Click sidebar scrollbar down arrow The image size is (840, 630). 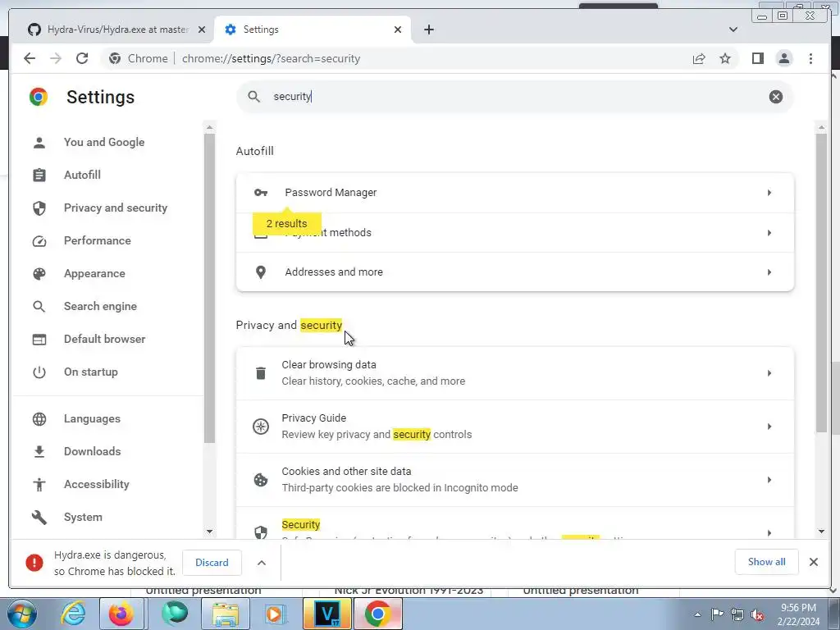point(209,532)
